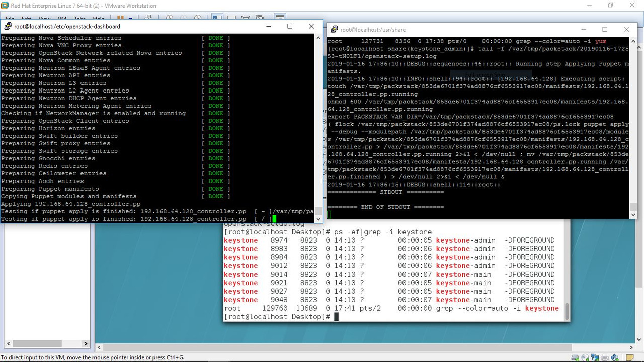Viewport: 644px width, 362px height.
Task: Click the Desktop terminal vertical scrollbar thumb
Action: (567, 311)
